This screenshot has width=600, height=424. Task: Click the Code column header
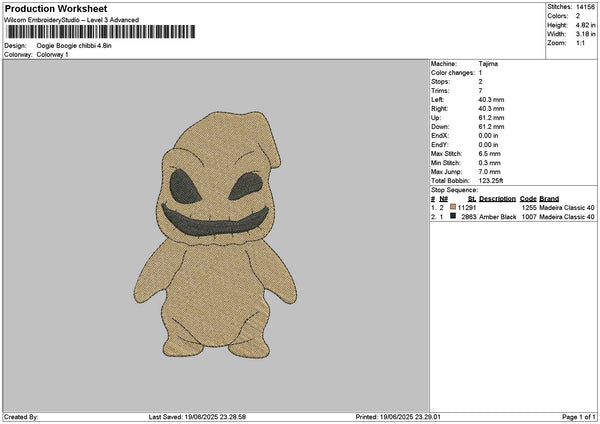pyautogui.click(x=528, y=198)
